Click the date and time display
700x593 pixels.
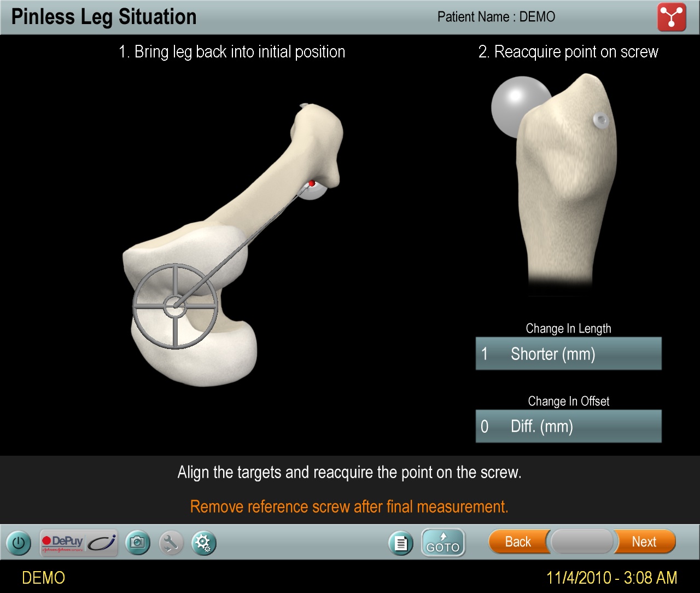(612, 578)
